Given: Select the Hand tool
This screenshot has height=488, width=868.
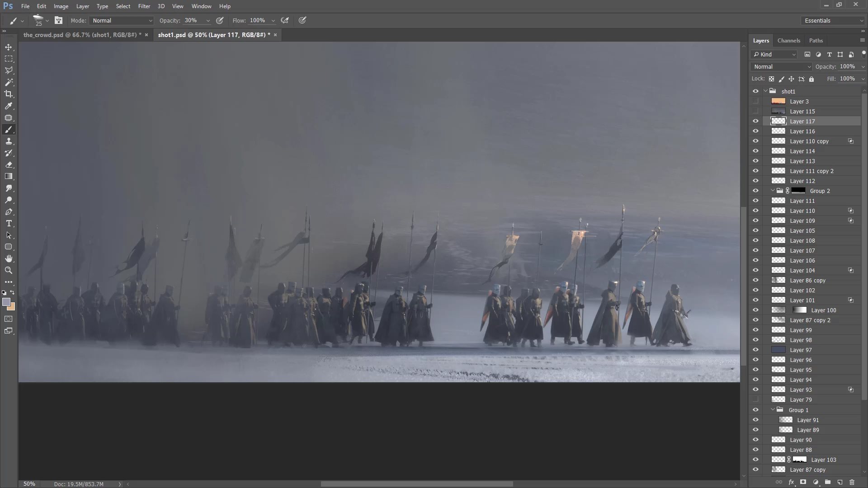Looking at the screenshot, I should point(9,258).
